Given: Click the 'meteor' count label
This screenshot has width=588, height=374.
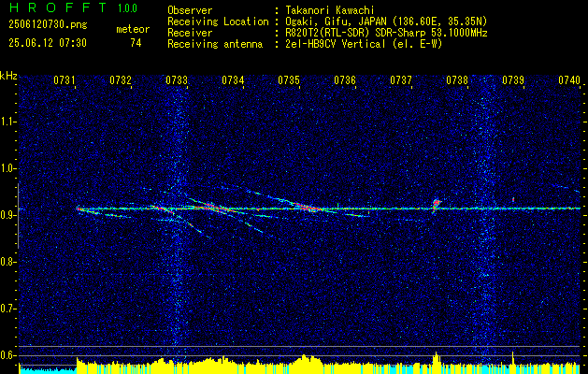Looking at the screenshot, I should [133, 29].
